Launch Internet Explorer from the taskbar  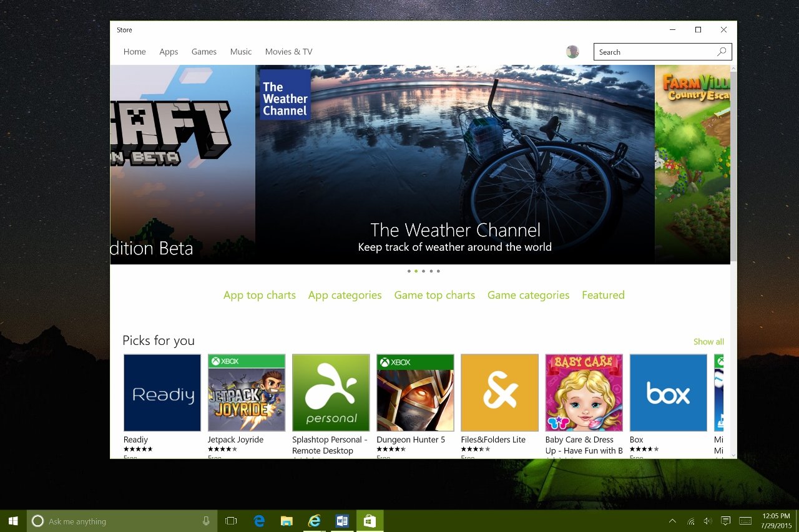point(315,521)
